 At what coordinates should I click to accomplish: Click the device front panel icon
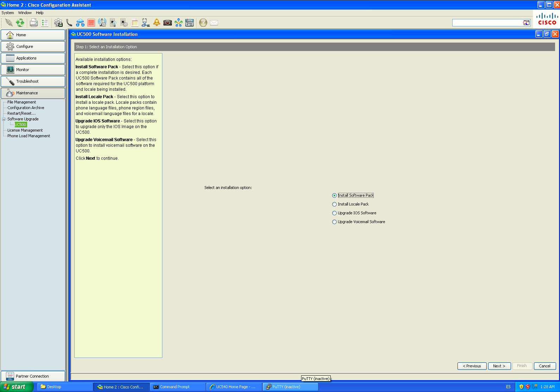189,23
